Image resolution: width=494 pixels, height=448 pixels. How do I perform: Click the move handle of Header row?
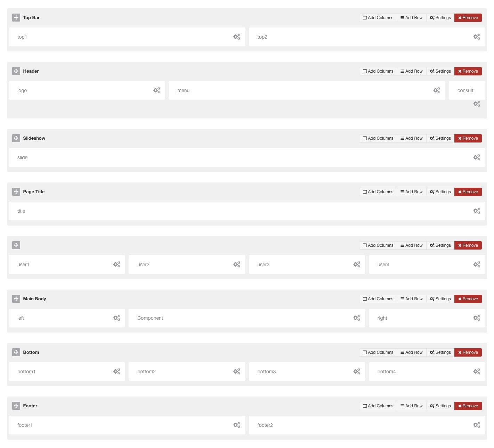16,71
